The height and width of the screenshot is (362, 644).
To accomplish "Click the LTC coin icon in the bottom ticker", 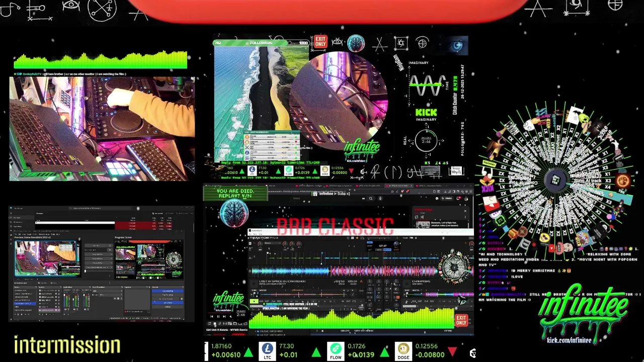I will 267,350.
